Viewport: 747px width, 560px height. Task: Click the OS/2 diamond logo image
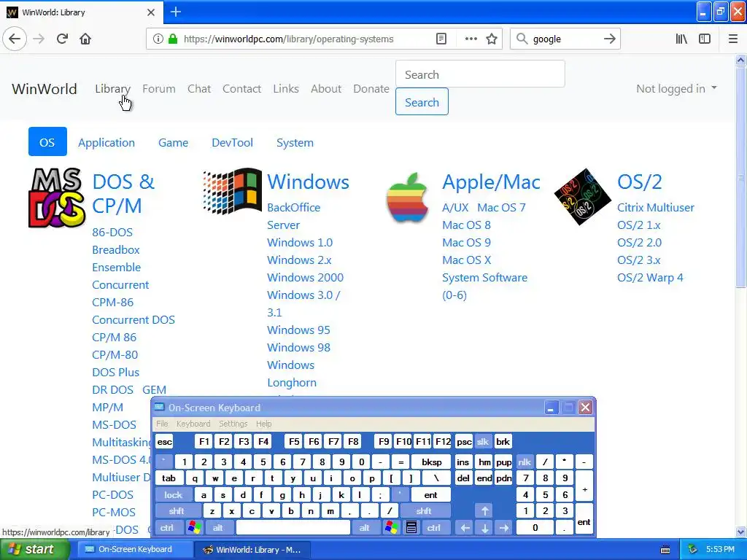(x=582, y=196)
